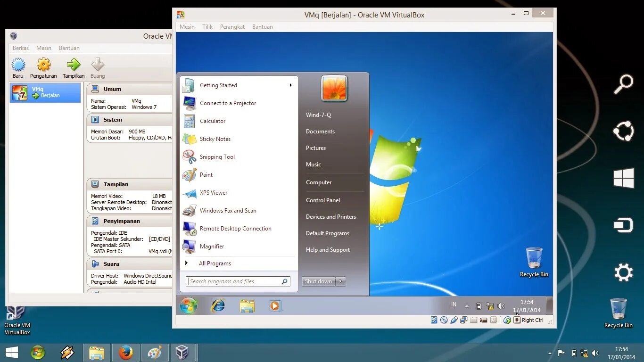Open the Share charm
This screenshot has height=362, width=644.
(x=623, y=132)
